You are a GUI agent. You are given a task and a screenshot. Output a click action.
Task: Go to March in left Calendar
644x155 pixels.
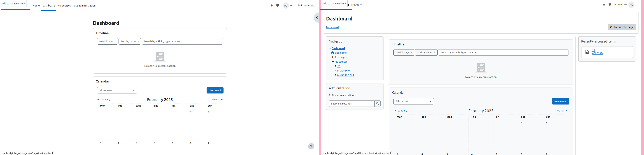pyautogui.click(x=217, y=99)
